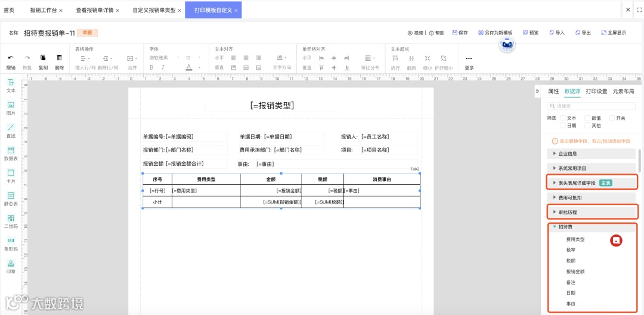Click the 导出 export button

[x=583, y=33]
